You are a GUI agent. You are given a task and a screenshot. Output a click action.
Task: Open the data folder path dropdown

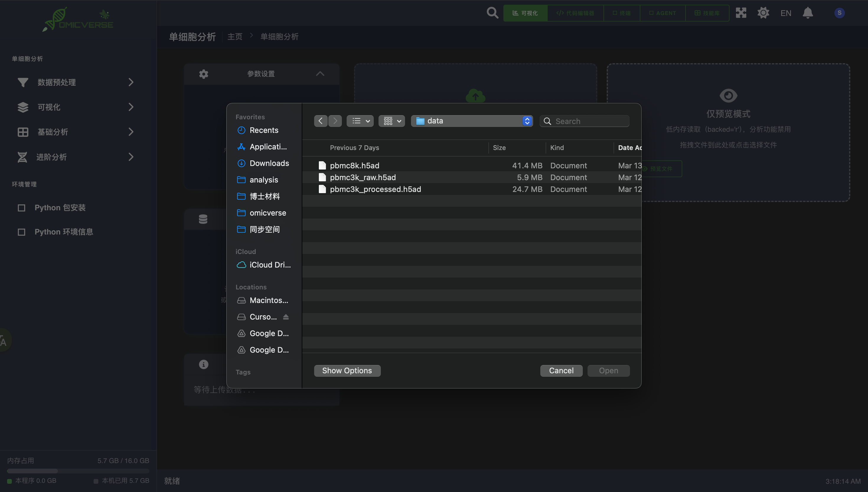click(x=471, y=121)
